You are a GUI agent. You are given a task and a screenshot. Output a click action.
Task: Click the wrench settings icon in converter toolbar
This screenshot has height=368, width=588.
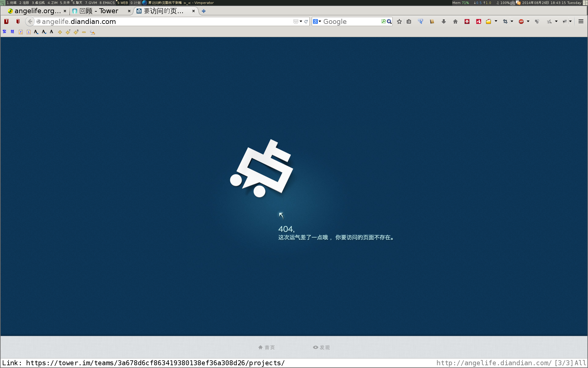[92, 32]
